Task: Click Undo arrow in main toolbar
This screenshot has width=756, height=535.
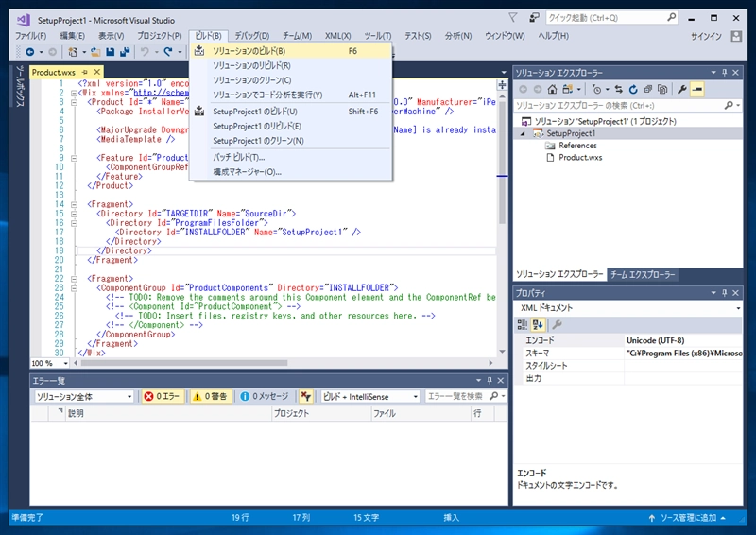Action: coord(145,52)
